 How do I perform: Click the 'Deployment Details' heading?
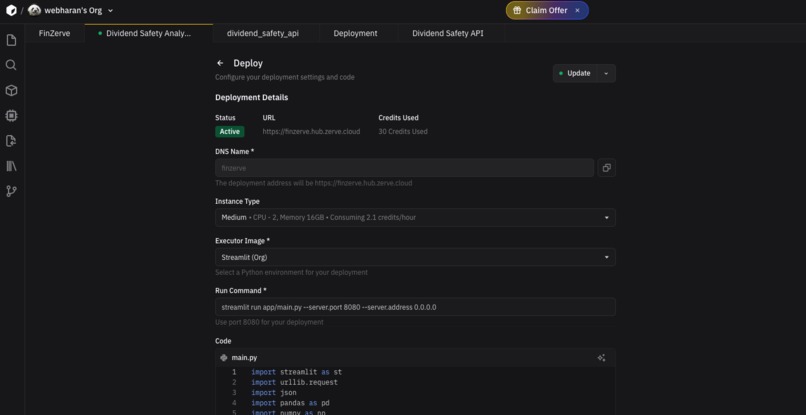(251, 97)
